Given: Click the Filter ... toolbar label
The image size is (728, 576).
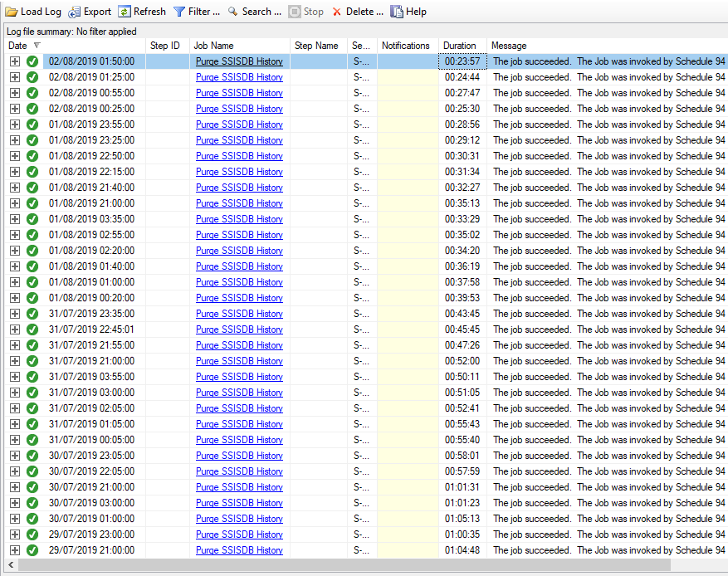Looking at the screenshot, I should click(x=204, y=12).
